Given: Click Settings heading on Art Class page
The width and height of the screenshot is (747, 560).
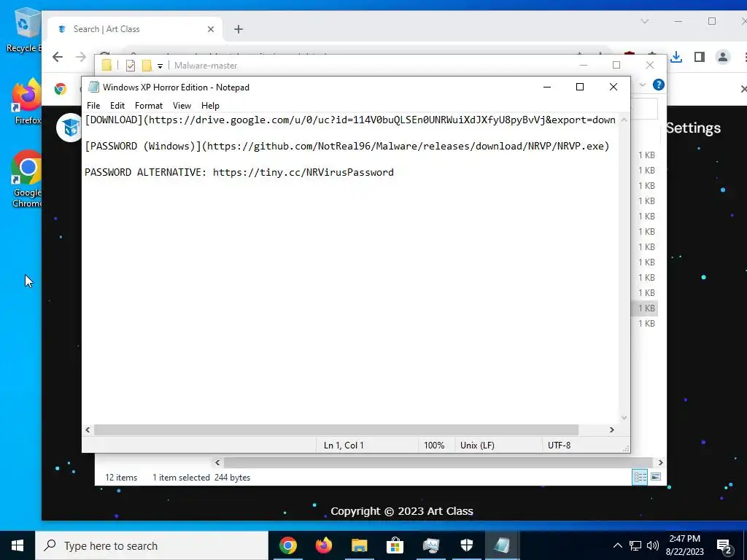Looking at the screenshot, I should pos(693,128).
